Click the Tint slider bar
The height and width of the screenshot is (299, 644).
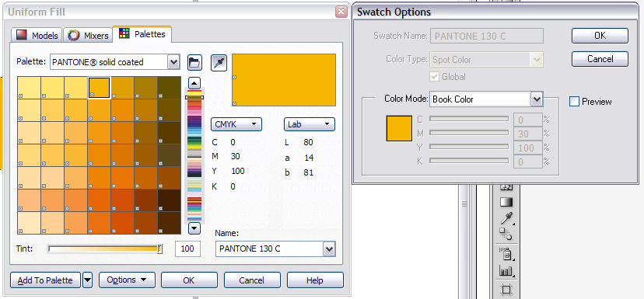105,249
